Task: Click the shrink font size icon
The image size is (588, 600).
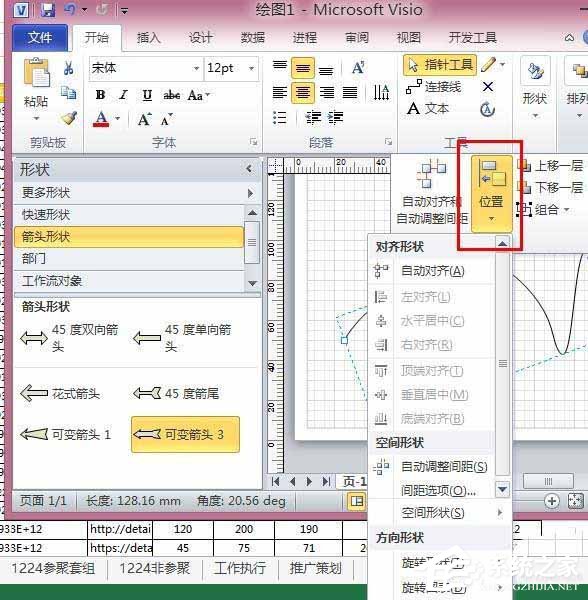Action: pyautogui.click(x=167, y=120)
